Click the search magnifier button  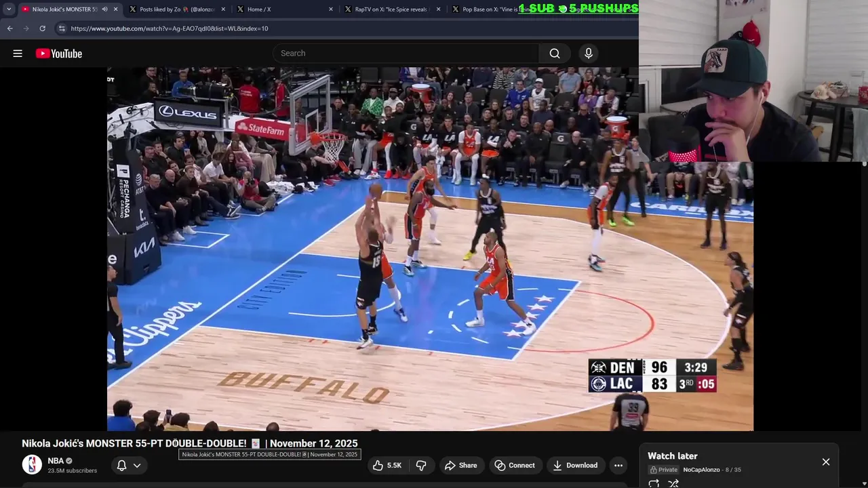[x=555, y=54]
